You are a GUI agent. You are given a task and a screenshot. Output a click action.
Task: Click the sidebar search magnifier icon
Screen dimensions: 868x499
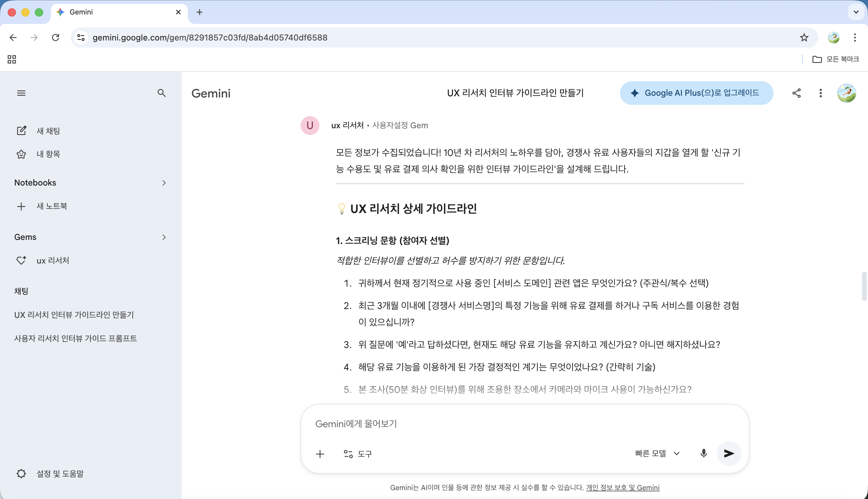click(x=161, y=93)
